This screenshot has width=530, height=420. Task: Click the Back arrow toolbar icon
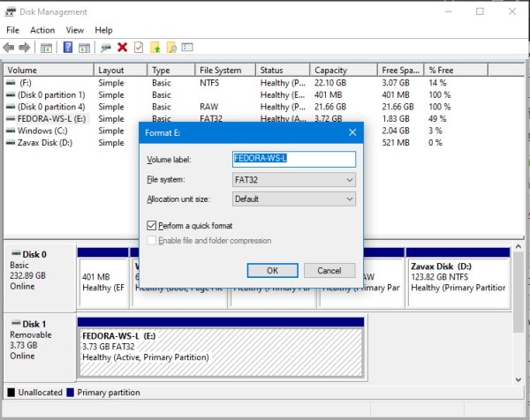click(9, 48)
